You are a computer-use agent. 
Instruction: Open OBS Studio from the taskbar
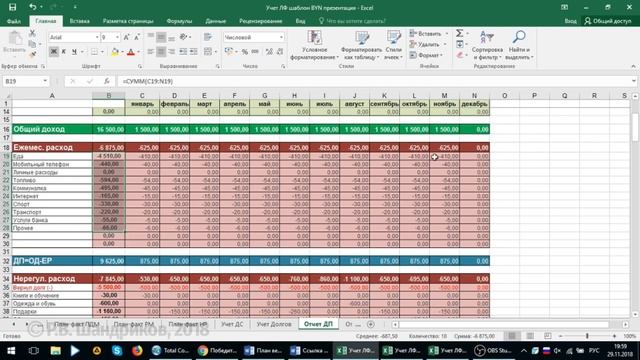(x=493, y=350)
